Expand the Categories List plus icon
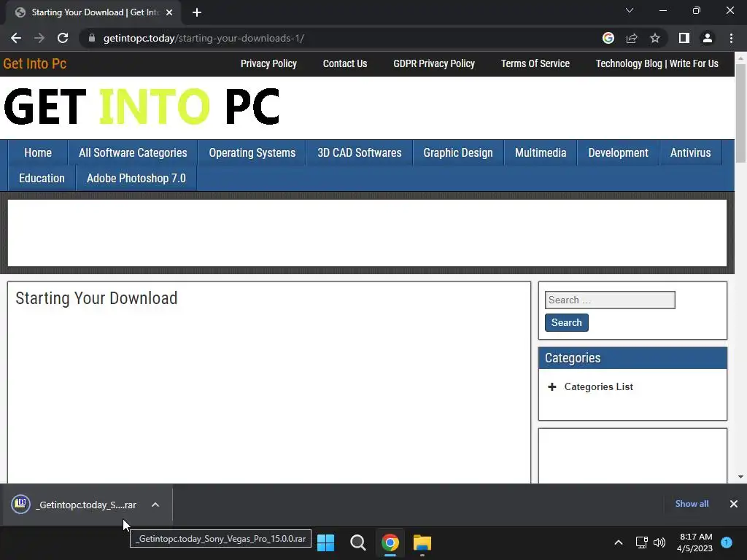 (551, 386)
